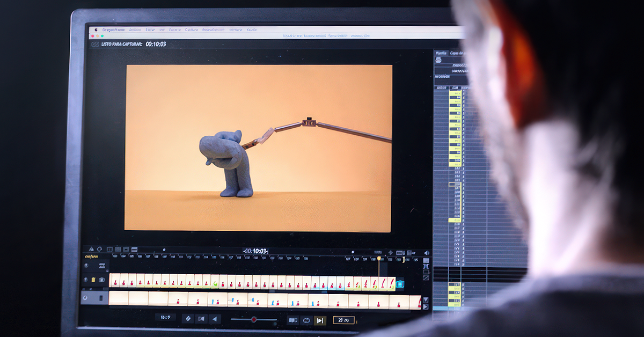Select the first timeline layout icon
The width and height of the screenshot is (644, 337).
109,249
